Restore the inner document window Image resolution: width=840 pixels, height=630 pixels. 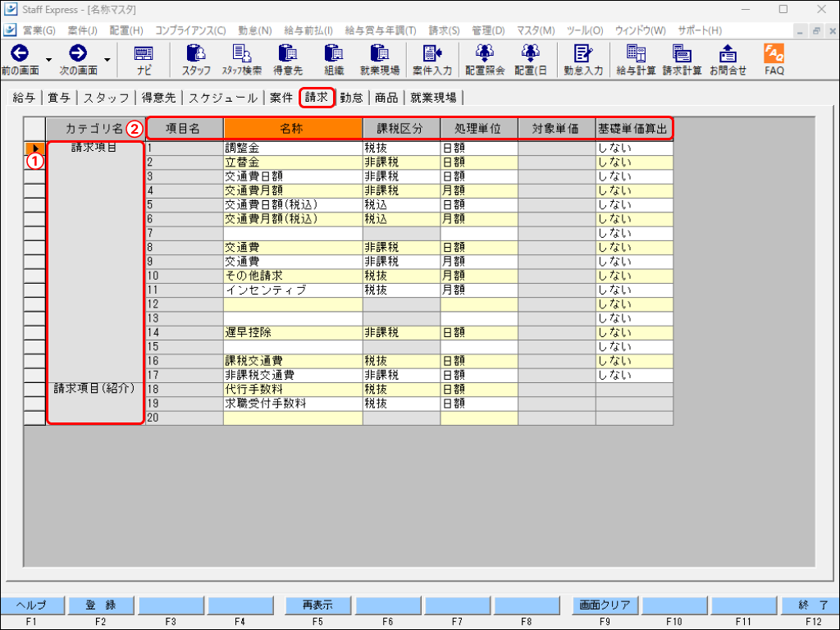pyautogui.click(x=816, y=31)
